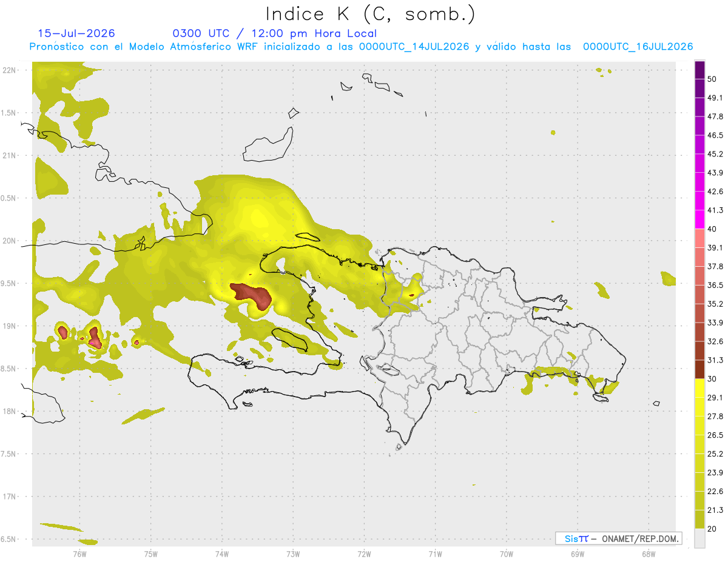
Task: Click the "Indice K (C, somb.)" chart title
Action: [370, 14]
